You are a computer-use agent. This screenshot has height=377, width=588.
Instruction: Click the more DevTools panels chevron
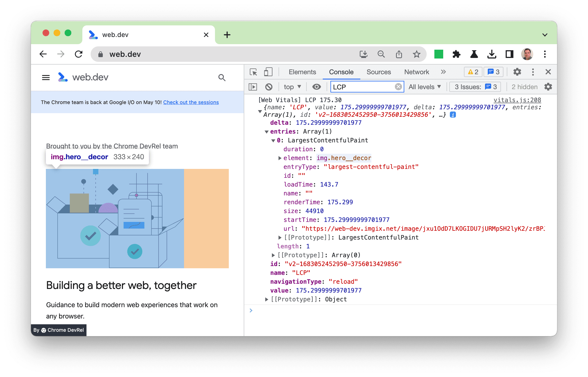[x=443, y=71]
